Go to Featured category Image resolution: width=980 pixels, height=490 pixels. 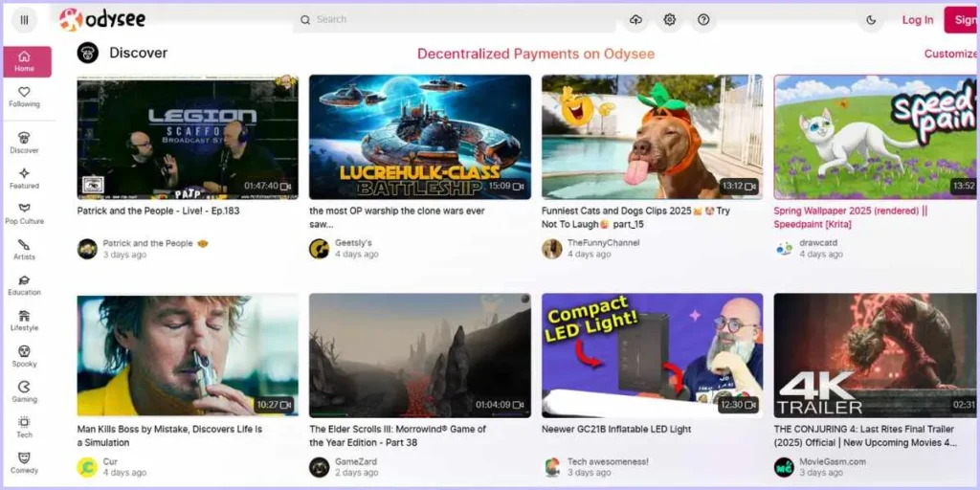pyautogui.click(x=25, y=178)
